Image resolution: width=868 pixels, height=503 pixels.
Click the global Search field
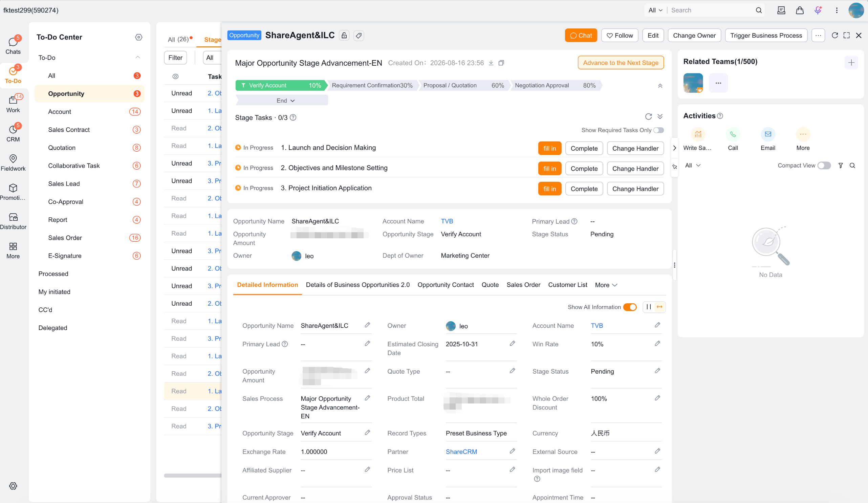tap(711, 10)
